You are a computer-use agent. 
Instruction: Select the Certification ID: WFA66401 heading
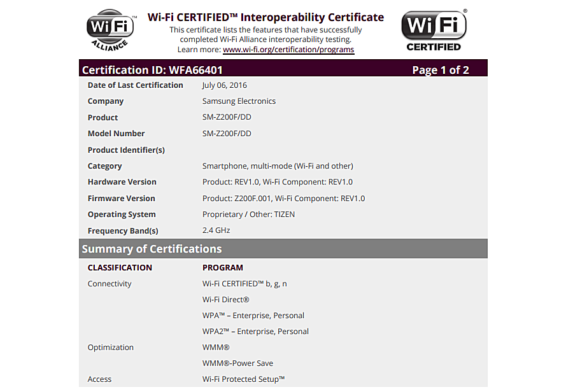152,70
